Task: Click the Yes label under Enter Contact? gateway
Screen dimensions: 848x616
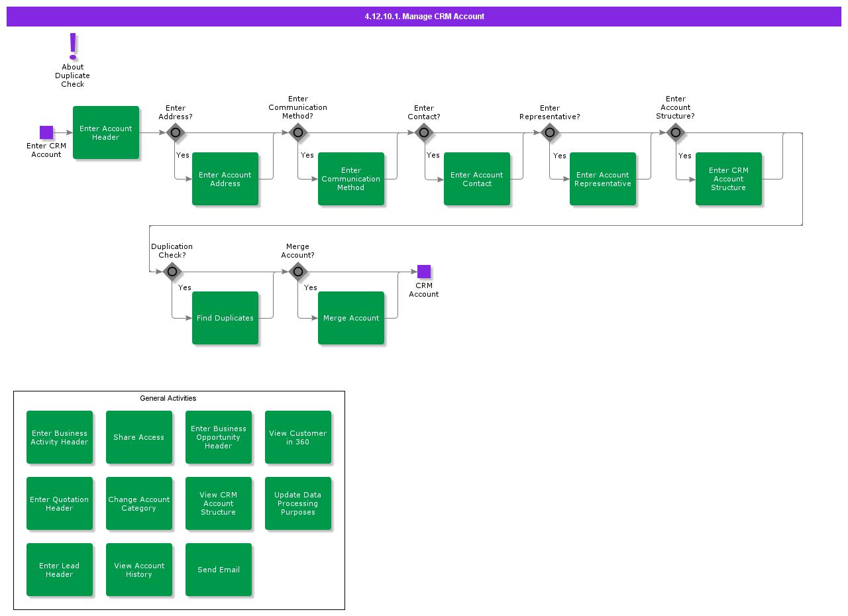Action: pyautogui.click(x=433, y=155)
